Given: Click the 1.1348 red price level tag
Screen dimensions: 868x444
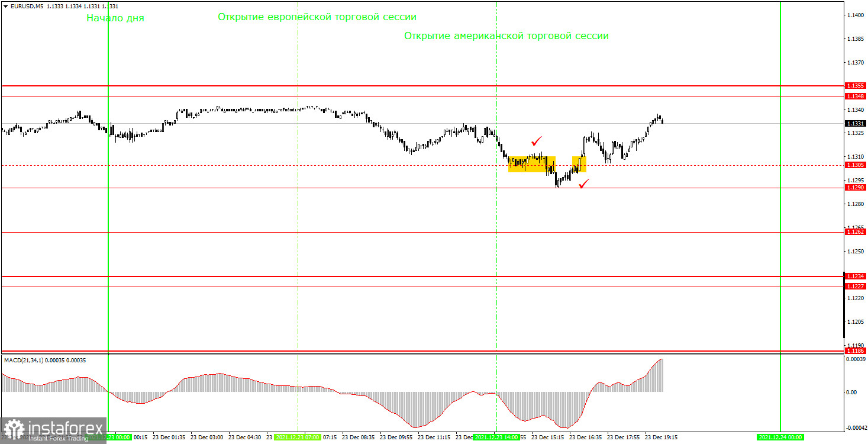Looking at the screenshot, I should (x=856, y=96).
